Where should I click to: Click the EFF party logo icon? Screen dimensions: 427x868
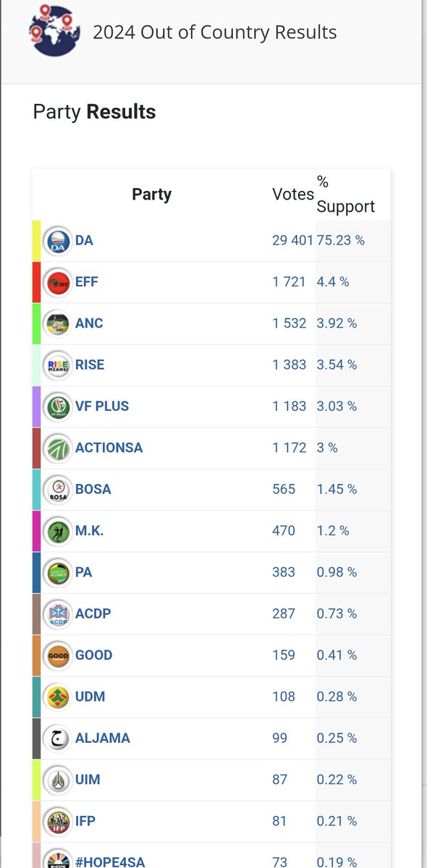tap(57, 282)
